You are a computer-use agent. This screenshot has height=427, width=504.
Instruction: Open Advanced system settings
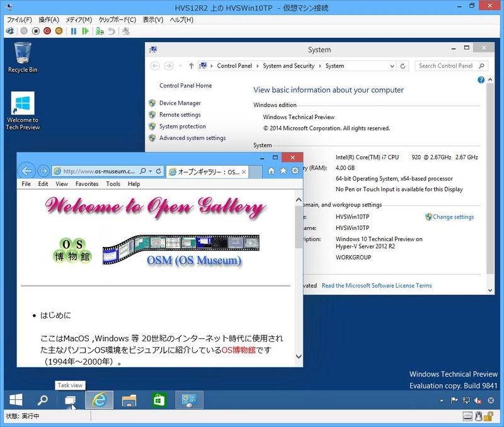193,138
